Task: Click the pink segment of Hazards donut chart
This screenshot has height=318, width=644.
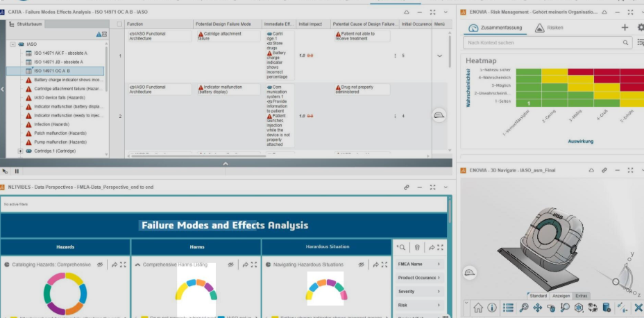Action: tap(56, 278)
